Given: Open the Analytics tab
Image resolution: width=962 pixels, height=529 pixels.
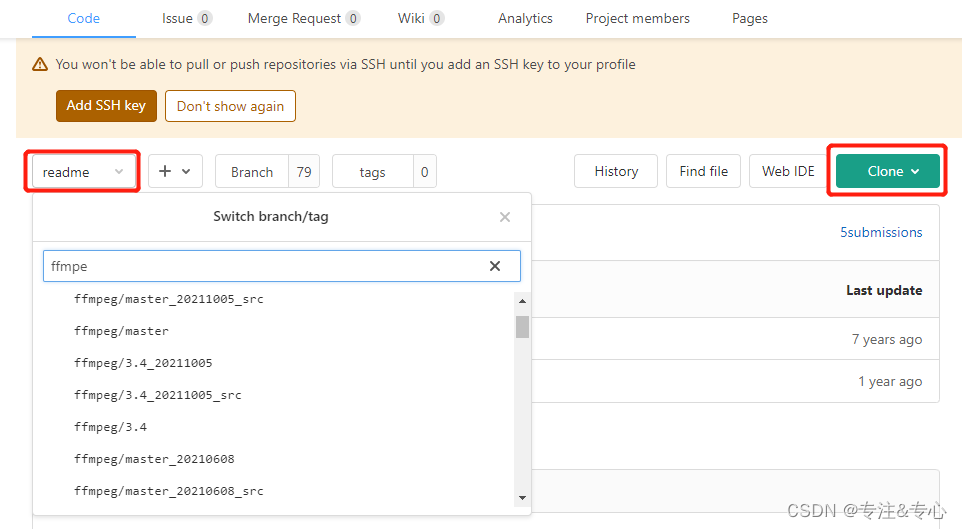Looking at the screenshot, I should pos(525,18).
